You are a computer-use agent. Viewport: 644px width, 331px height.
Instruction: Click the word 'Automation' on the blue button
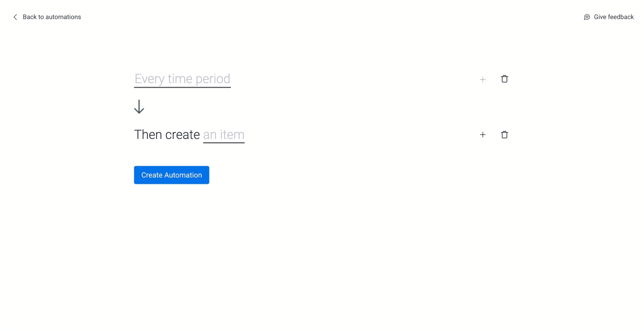[183, 175]
